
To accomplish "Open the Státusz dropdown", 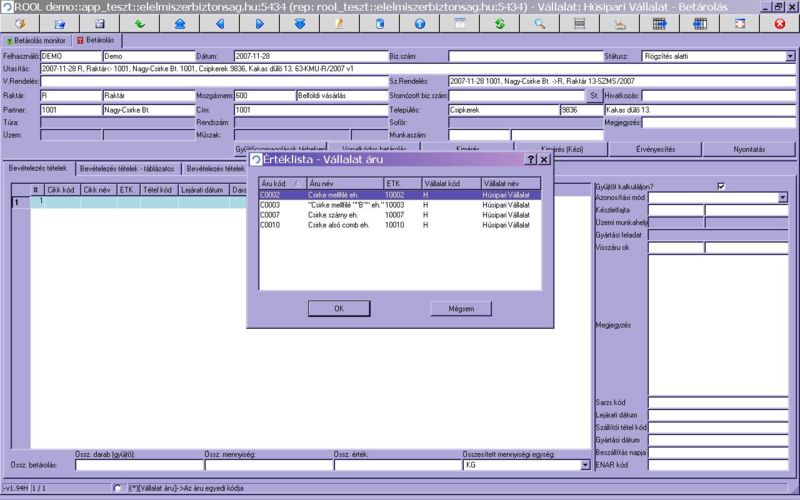I will (790, 57).
